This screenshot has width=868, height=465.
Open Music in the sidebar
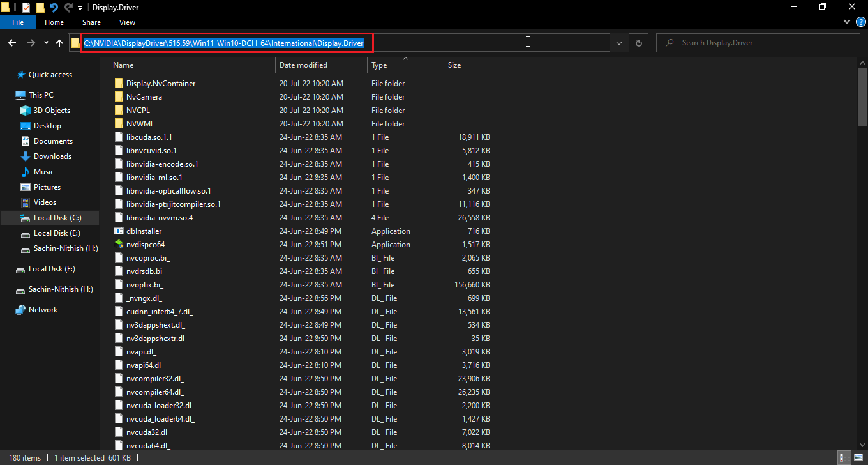(44, 172)
